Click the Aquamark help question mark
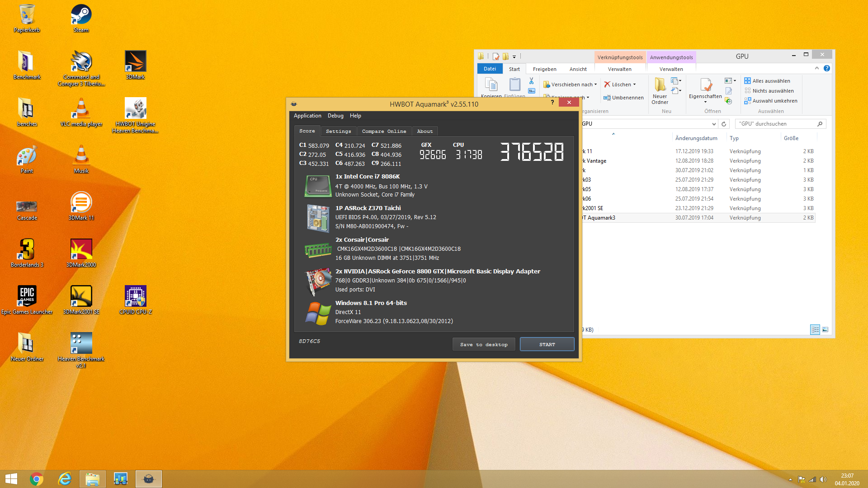This screenshot has height=488, width=868. [x=552, y=103]
